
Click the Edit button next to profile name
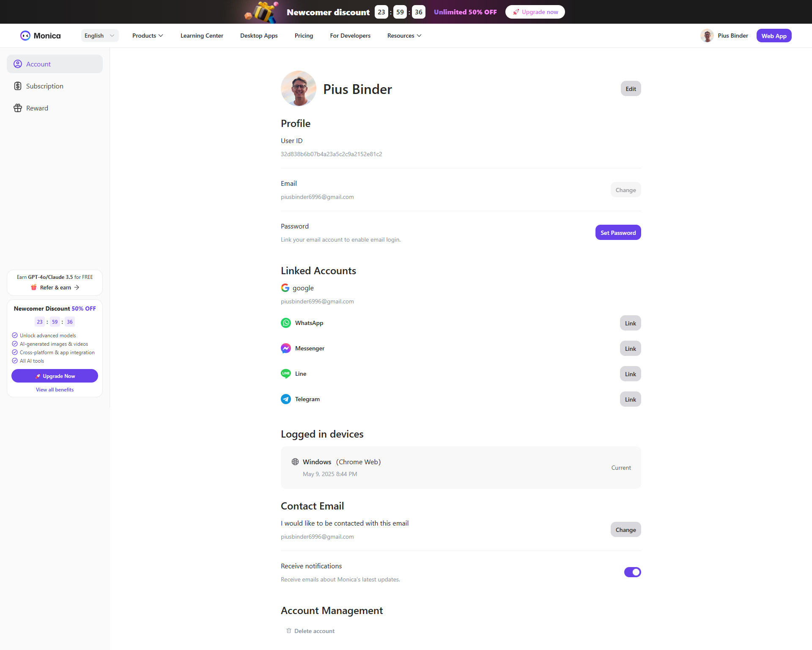click(x=631, y=89)
